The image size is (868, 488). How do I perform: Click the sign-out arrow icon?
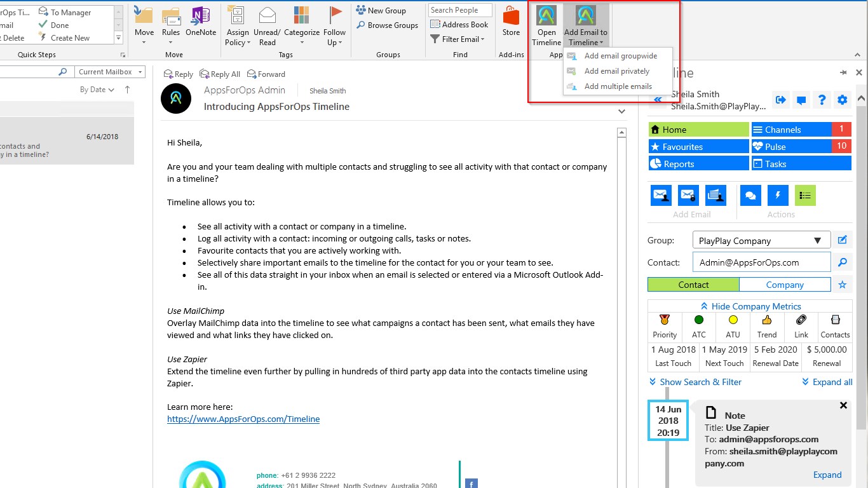point(781,100)
